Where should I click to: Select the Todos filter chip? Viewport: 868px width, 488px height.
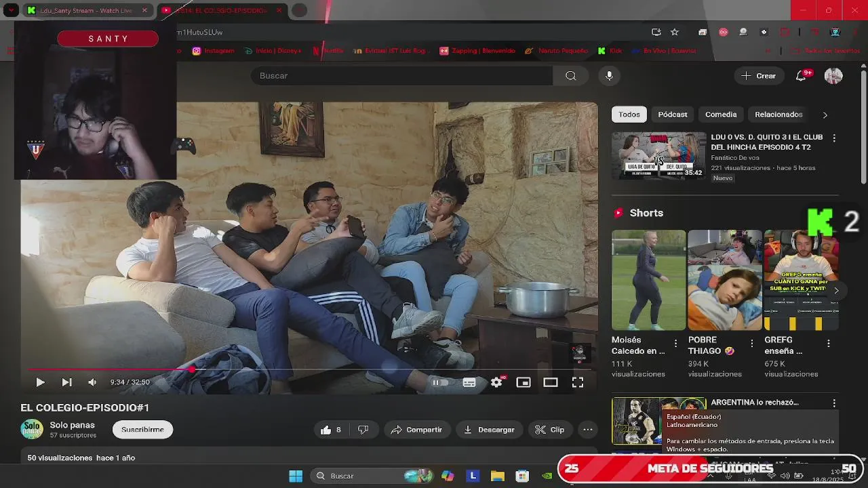pyautogui.click(x=629, y=115)
